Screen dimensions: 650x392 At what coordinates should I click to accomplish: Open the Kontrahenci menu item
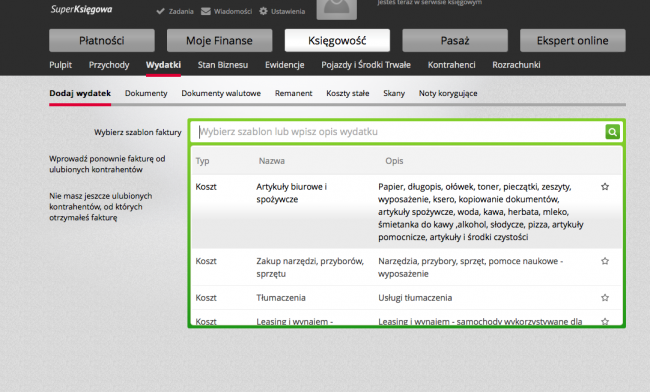(x=451, y=65)
